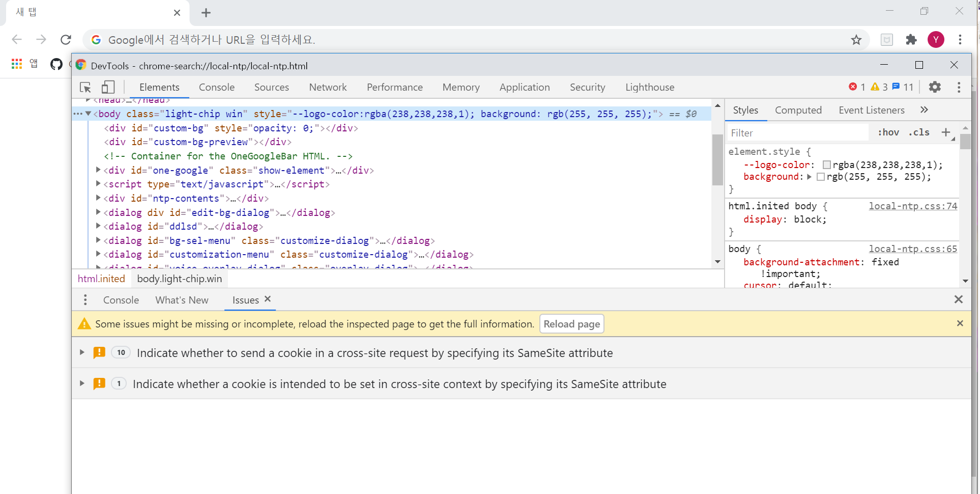Expand the bg-sel-menu dialog node
The height and width of the screenshot is (494, 980).
(98, 240)
